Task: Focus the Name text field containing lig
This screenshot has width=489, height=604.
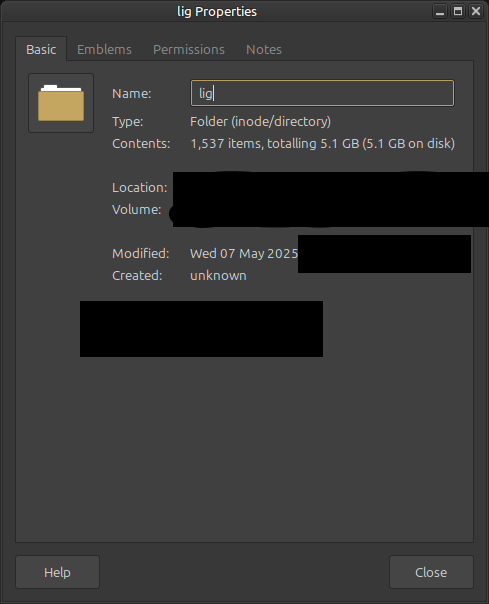Action: pyautogui.click(x=322, y=93)
